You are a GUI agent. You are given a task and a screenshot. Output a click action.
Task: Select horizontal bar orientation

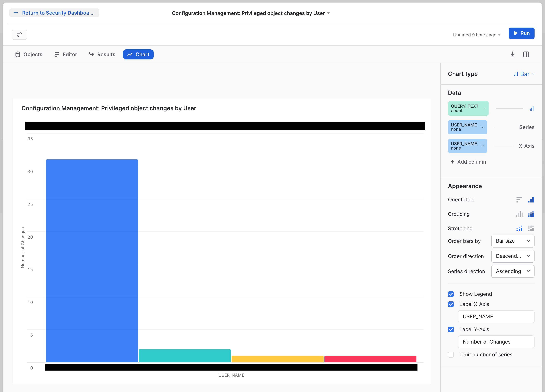click(x=519, y=199)
